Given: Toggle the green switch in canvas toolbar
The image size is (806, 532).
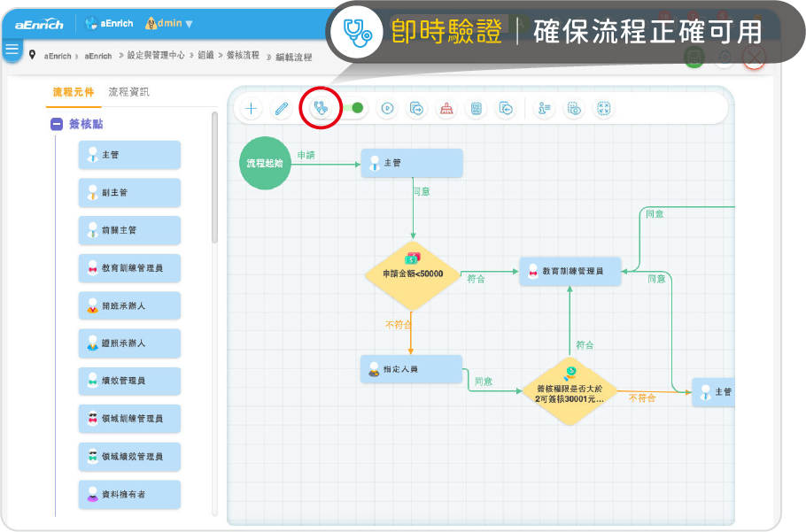Looking at the screenshot, I should pos(353,108).
